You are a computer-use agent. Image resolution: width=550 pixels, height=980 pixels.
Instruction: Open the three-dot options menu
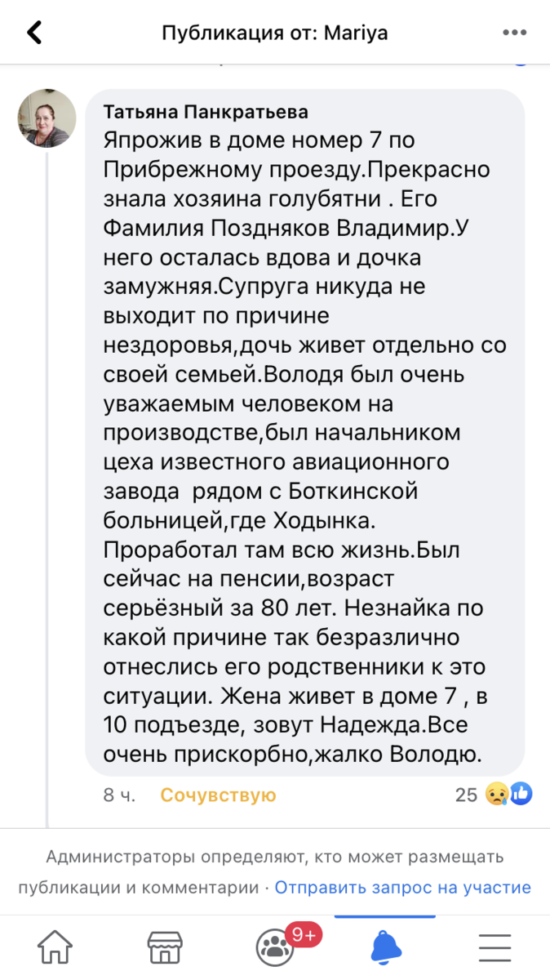(514, 33)
